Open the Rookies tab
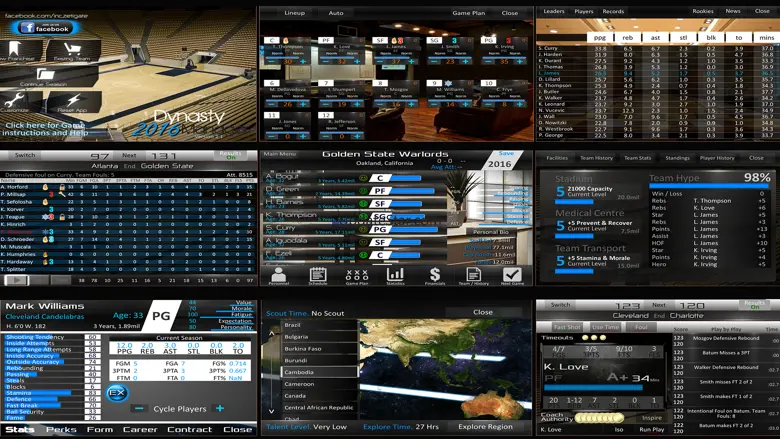The height and width of the screenshot is (439, 780). [703, 11]
